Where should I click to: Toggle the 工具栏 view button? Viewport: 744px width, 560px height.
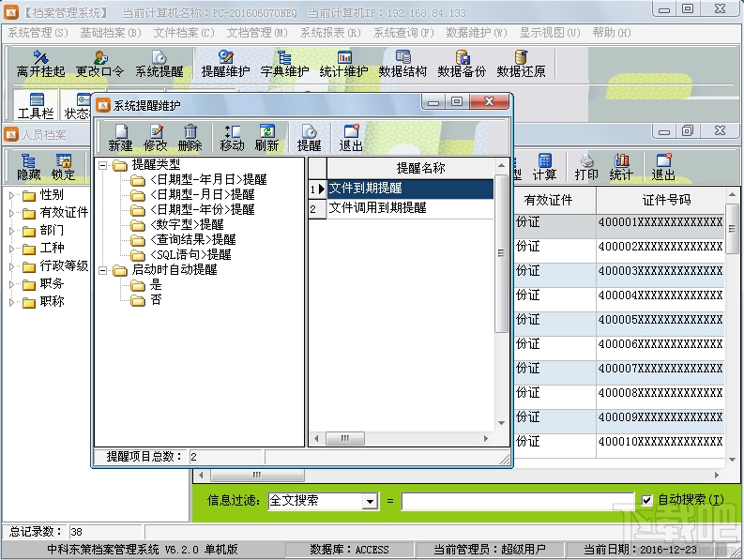(x=36, y=105)
